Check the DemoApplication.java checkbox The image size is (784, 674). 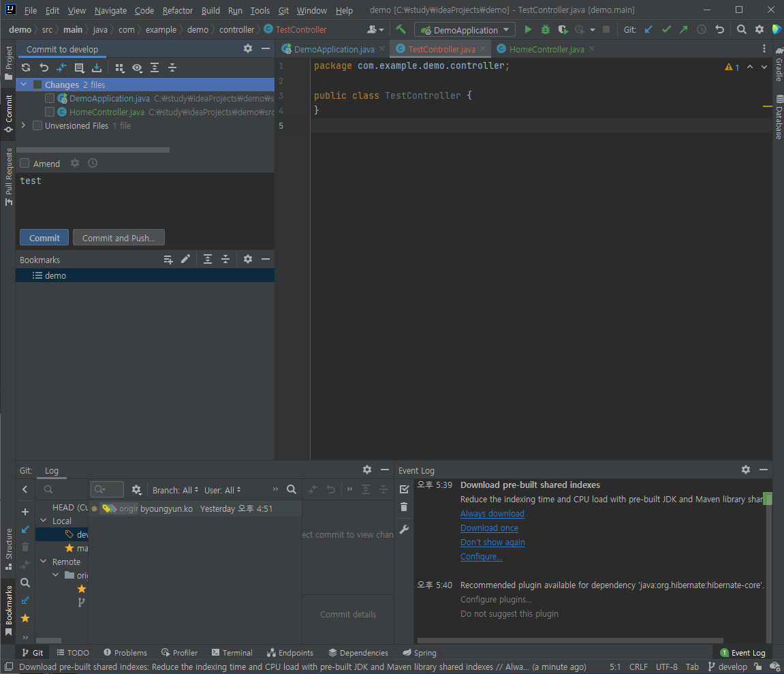(50, 99)
